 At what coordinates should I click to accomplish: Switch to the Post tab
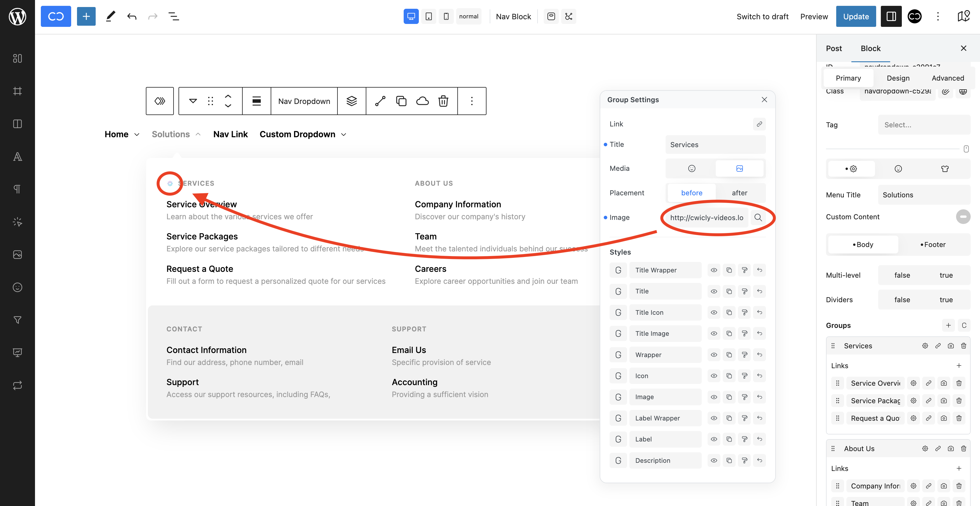pos(834,48)
